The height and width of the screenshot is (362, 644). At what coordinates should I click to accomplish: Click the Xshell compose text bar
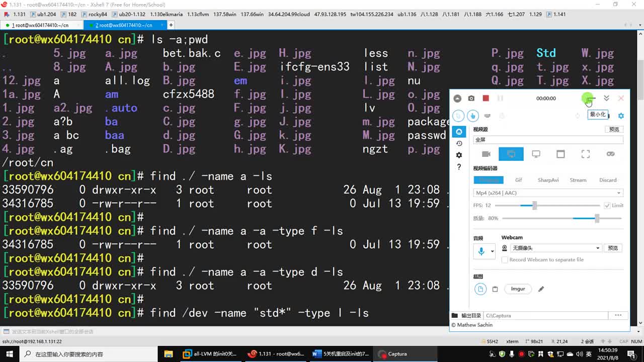(322, 331)
